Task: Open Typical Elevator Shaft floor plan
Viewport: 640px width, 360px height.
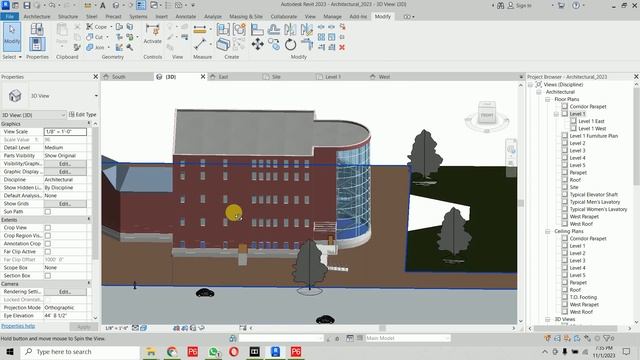Action: (593, 195)
